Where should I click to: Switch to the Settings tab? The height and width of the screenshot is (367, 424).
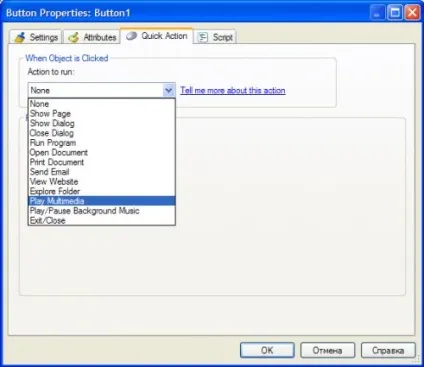point(36,37)
